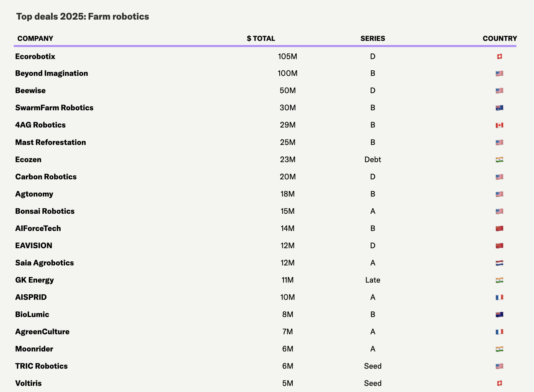The image size is (534, 392).
Task: Click the Australia flag for SwarmFarm Robotics
Action: [x=499, y=108]
